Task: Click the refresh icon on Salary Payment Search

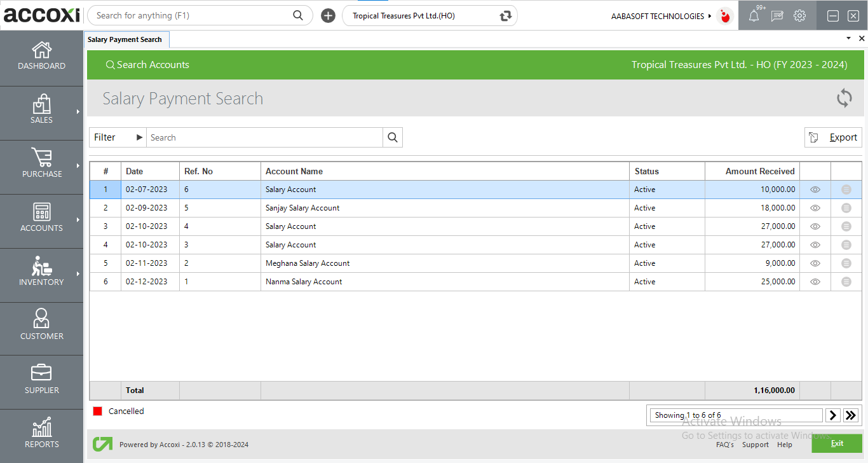Action: tap(844, 98)
